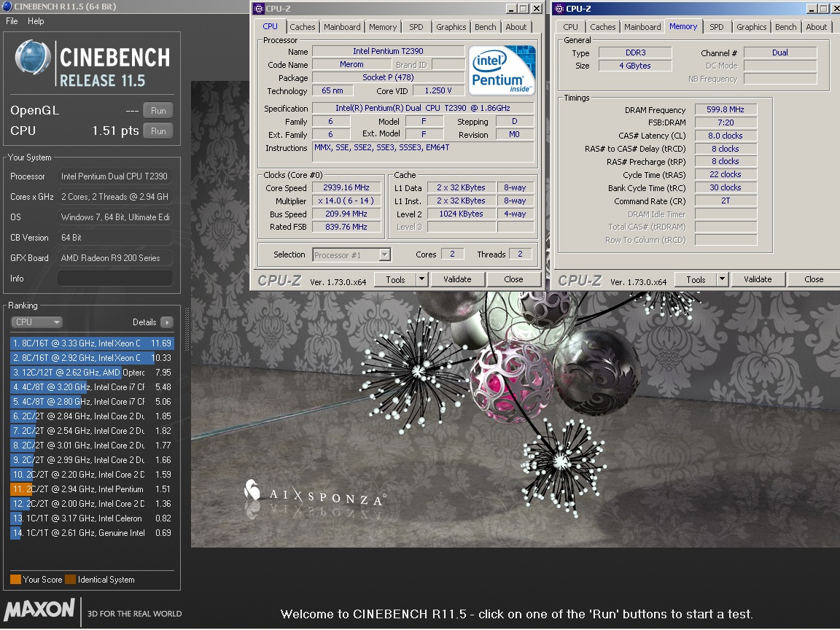Viewport: 840px width, 630px height.
Task: Switch to CPU tab in left CPU-Z
Action: [270, 26]
